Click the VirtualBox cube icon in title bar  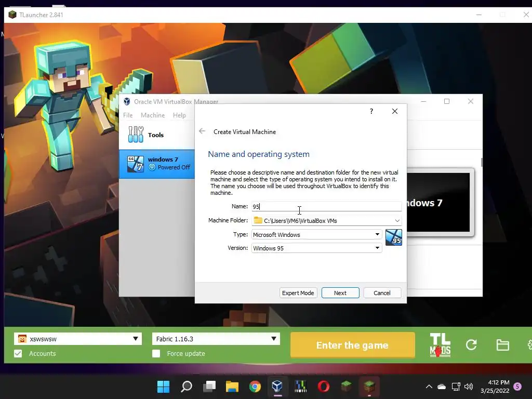[x=127, y=101]
